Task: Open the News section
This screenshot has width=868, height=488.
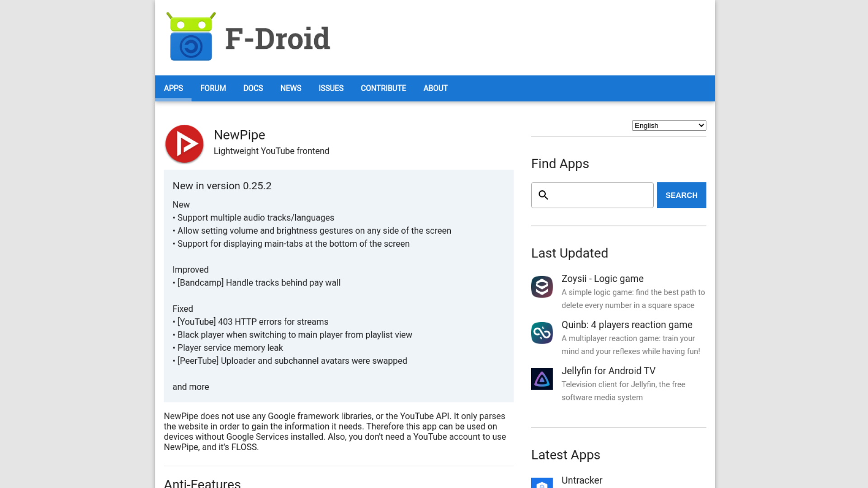Action: tap(291, 88)
